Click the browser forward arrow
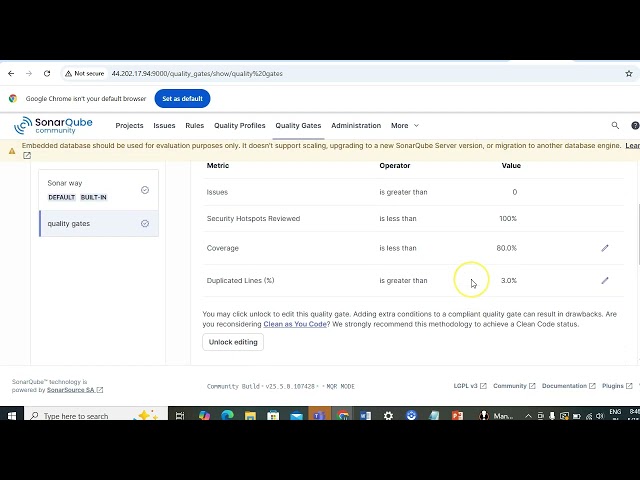Viewport: 640px width, 480px height. point(29,73)
